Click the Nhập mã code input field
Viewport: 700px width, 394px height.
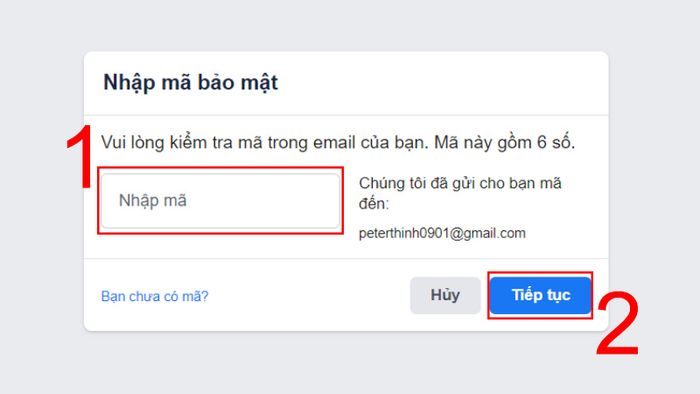(221, 201)
